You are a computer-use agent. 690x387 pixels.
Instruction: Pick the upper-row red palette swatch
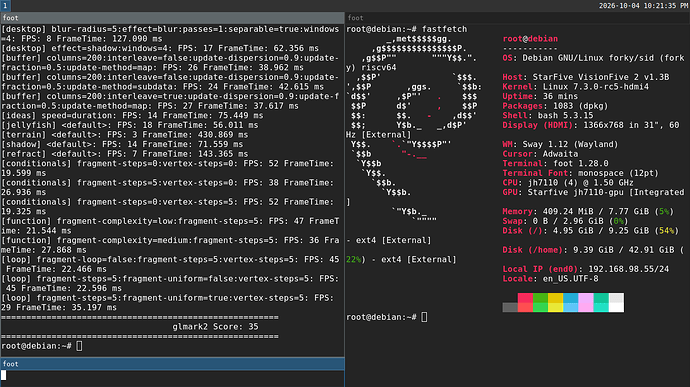[x=525, y=298]
